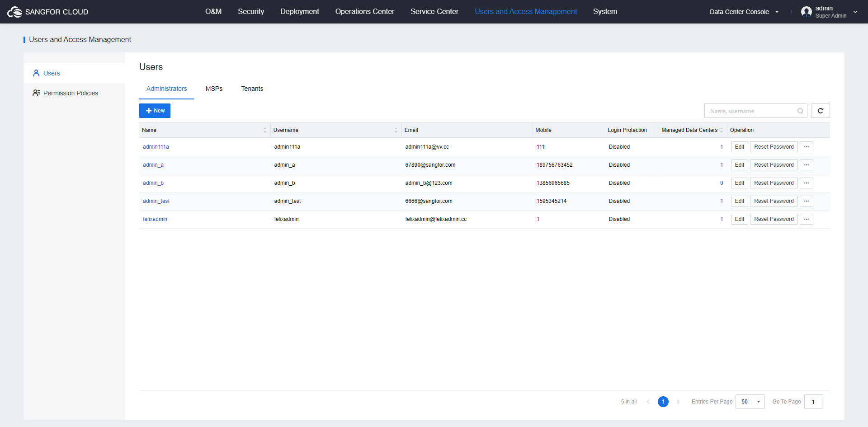
Task: Switch to MSPs tab
Action: [x=214, y=89]
